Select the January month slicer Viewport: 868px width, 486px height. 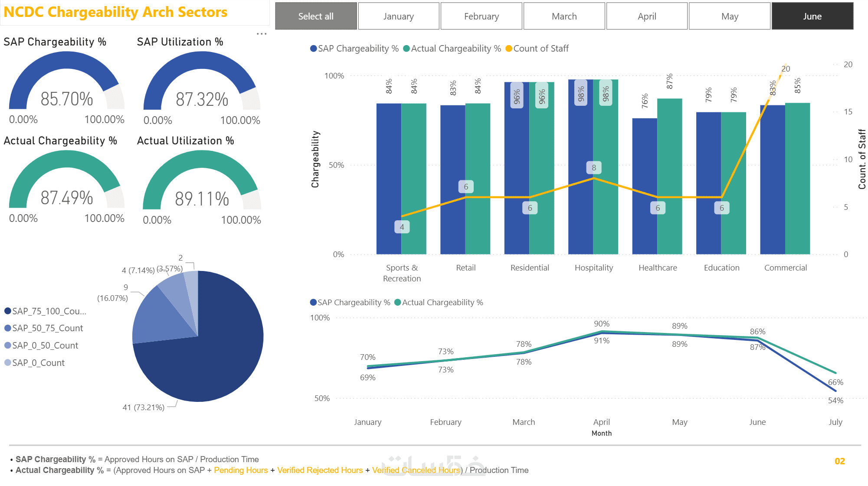coord(398,16)
